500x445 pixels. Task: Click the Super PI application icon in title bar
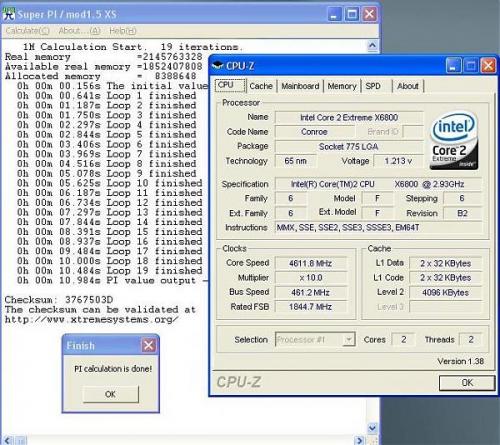(x=9, y=14)
